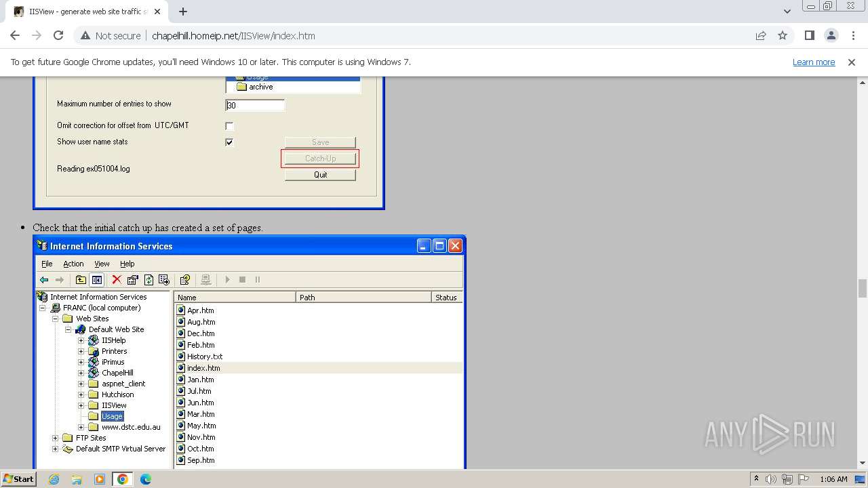Click the Refresh icon in IIS toolbar

click(x=149, y=280)
